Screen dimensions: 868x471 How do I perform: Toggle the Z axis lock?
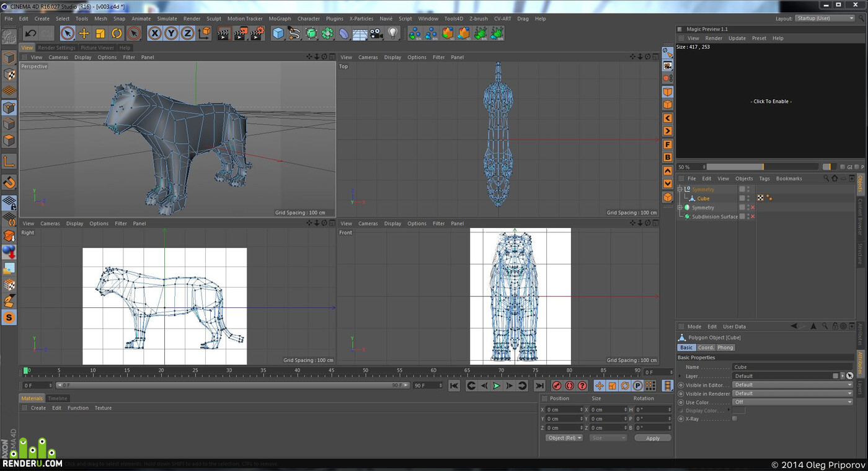[187, 33]
